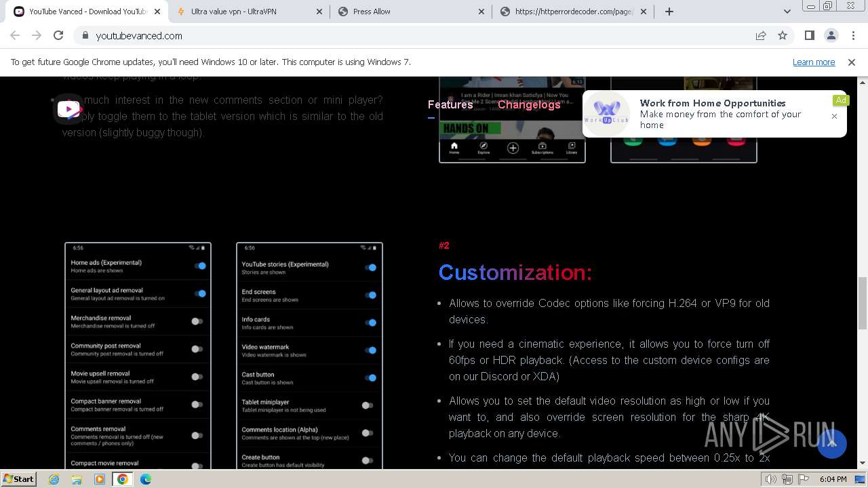
Task: Open the Learn more link
Action: 814,62
